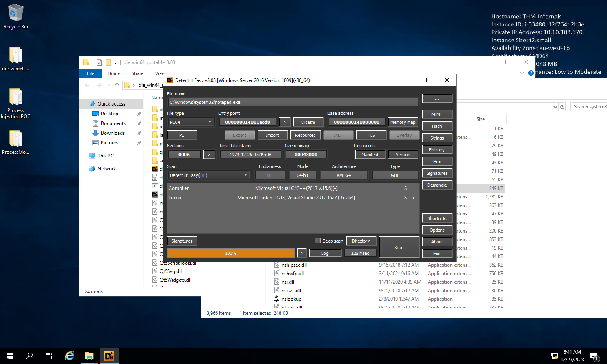Start the Scan
The image size is (607, 364).
pos(399,247)
